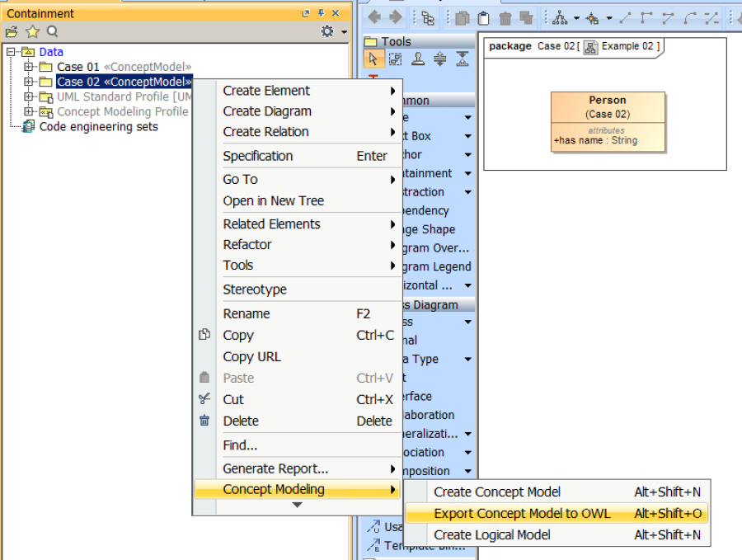Select Create Logical Model menu entry
The width and height of the screenshot is (742, 560).
tap(492, 535)
